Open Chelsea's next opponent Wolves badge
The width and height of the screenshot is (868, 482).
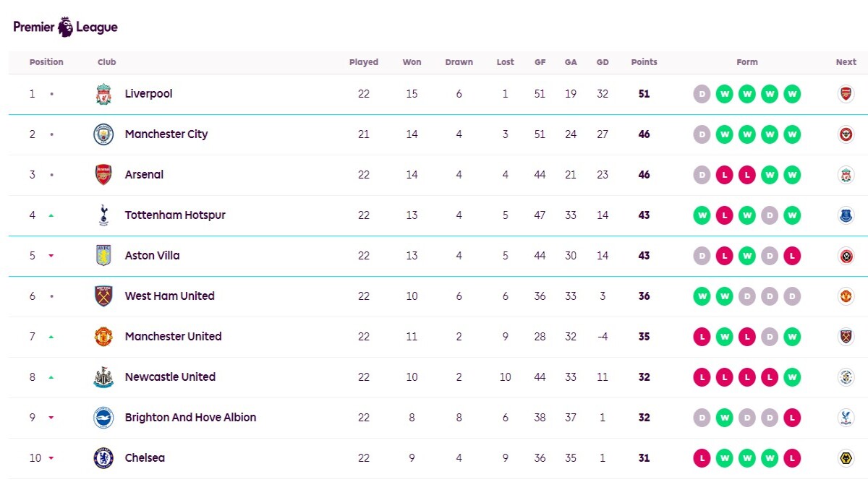[846, 458]
